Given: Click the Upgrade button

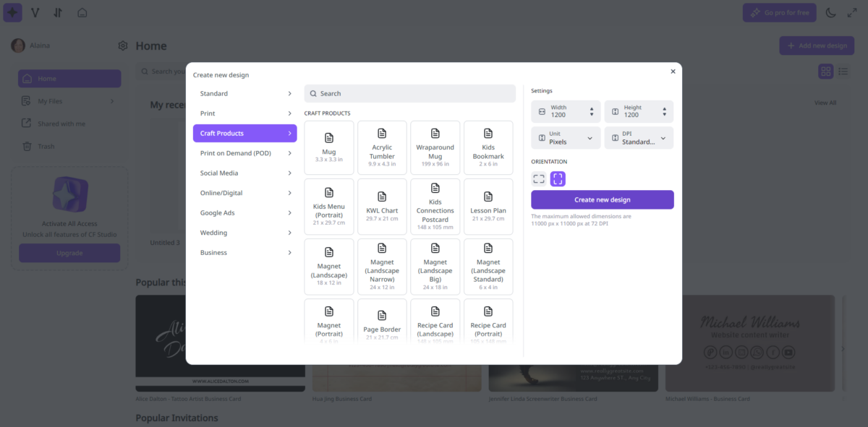Looking at the screenshot, I should 69,253.
